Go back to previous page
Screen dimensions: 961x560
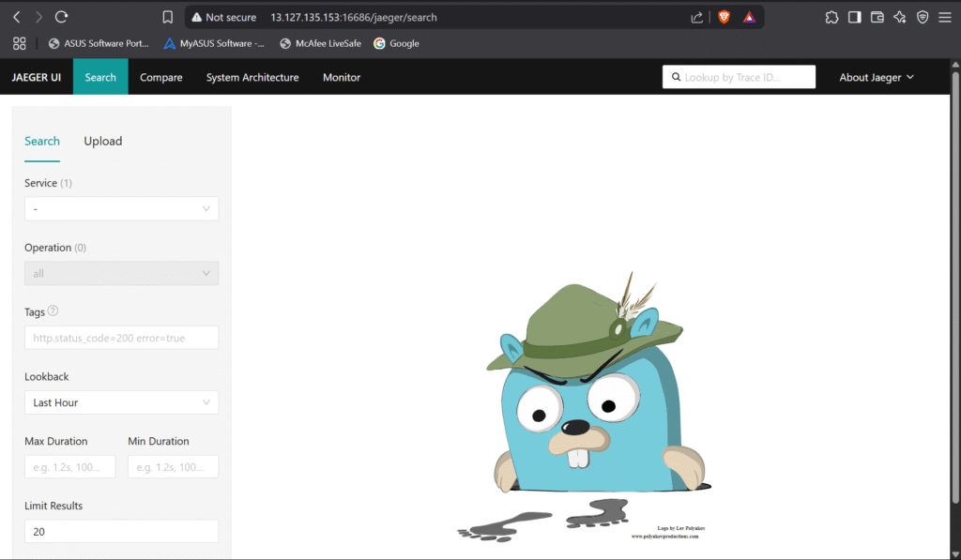(x=17, y=17)
